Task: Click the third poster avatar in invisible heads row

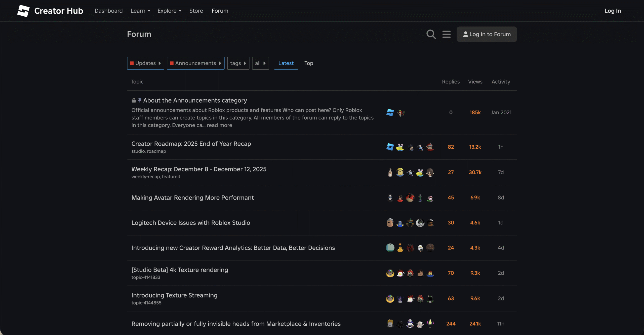Action: pyautogui.click(x=410, y=324)
